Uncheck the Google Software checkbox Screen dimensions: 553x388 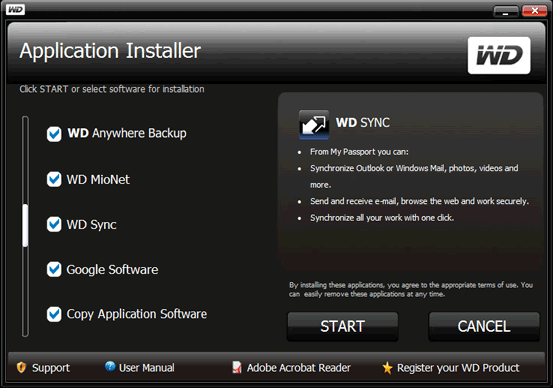(54, 269)
